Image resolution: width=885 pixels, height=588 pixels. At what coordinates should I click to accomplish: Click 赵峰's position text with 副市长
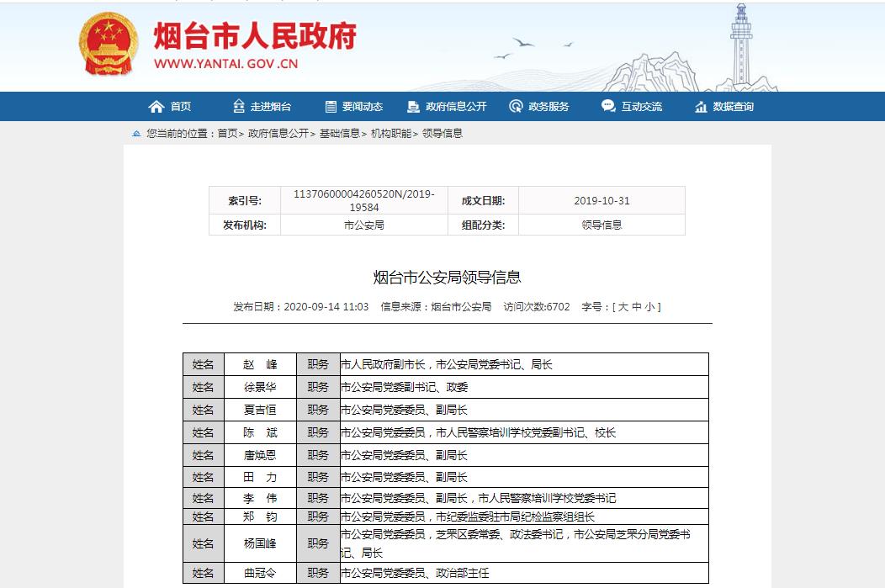[447, 364]
